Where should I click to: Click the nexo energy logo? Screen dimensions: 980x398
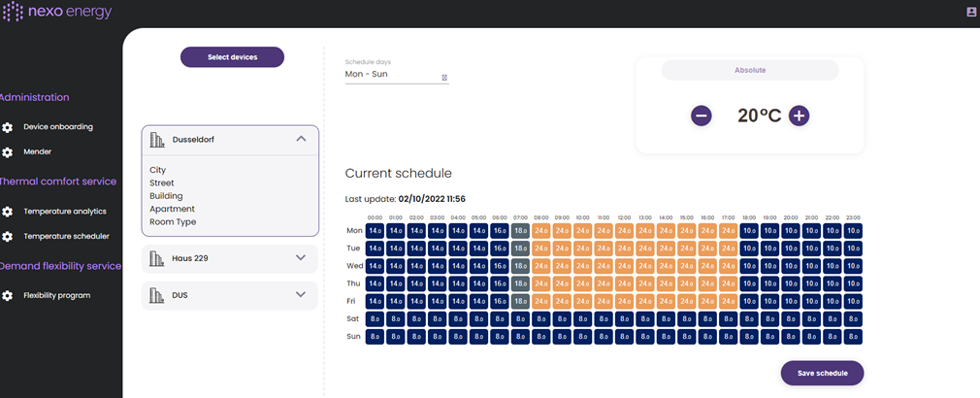click(57, 12)
